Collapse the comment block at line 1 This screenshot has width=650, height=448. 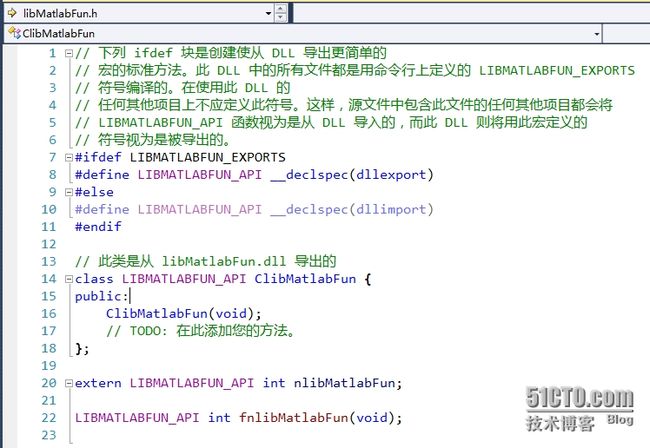67,53
